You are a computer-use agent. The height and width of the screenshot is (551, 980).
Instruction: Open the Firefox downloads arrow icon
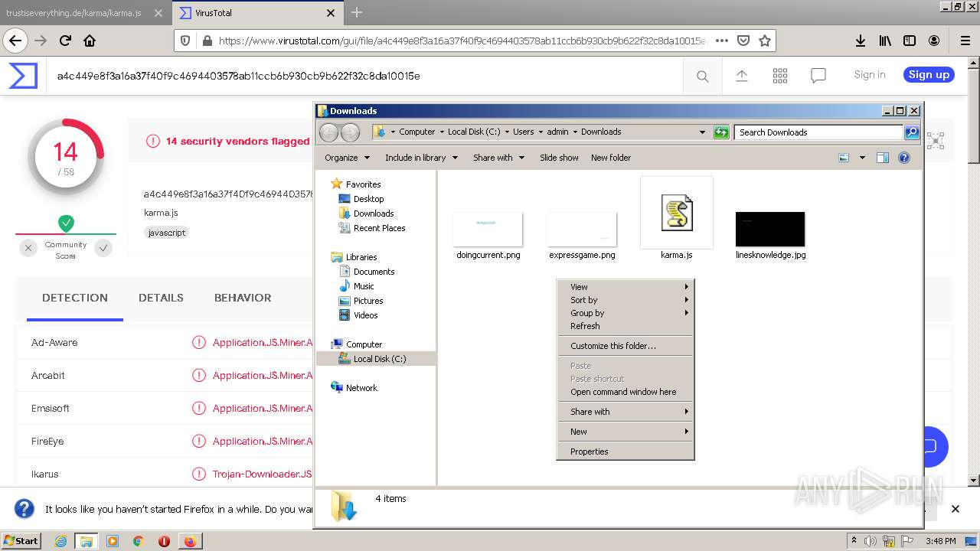860,41
